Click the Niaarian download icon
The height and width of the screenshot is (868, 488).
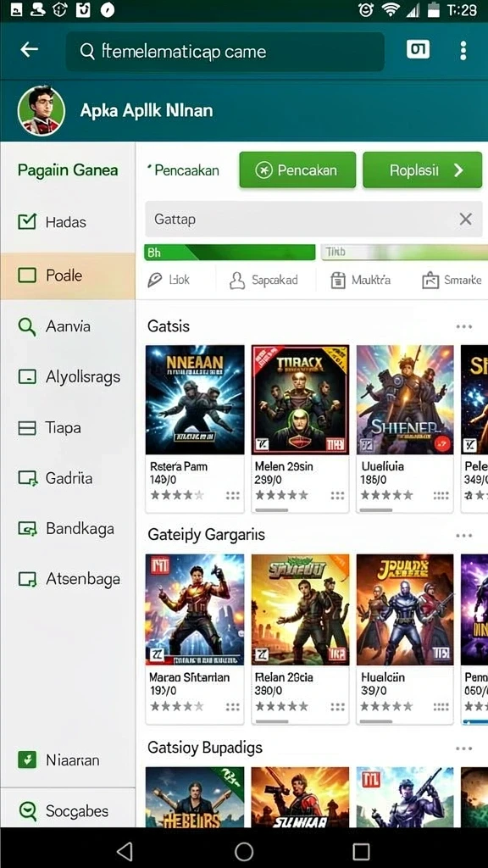coord(27,759)
